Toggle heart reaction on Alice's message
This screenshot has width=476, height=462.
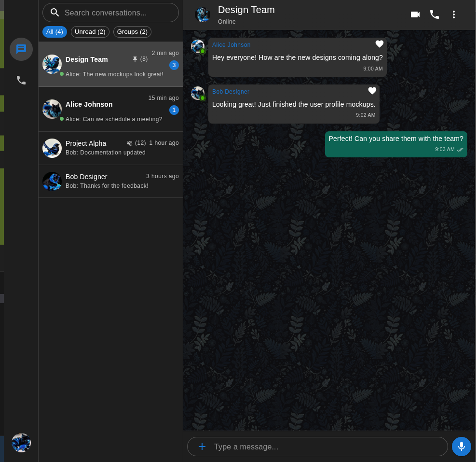pyautogui.click(x=380, y=44)
